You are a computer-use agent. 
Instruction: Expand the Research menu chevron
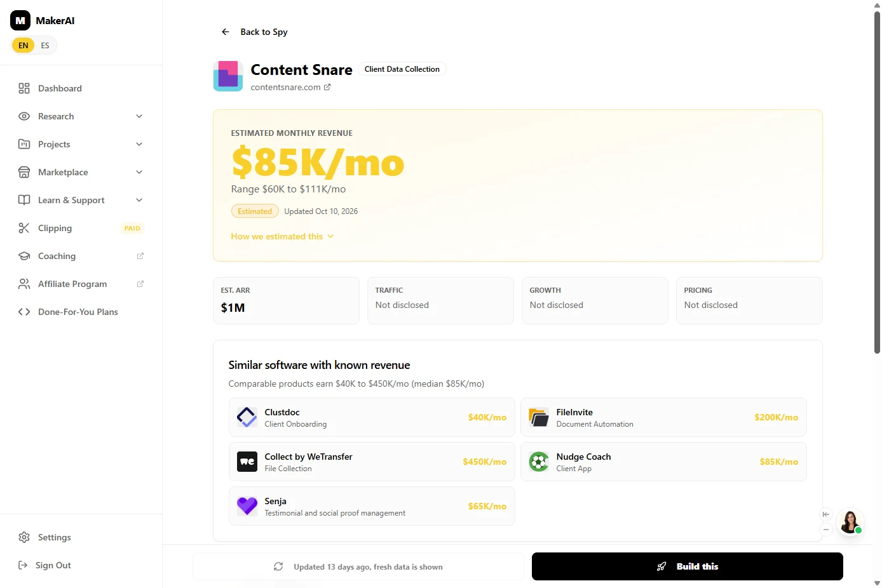pyautogui.click(x=139, y=116)
